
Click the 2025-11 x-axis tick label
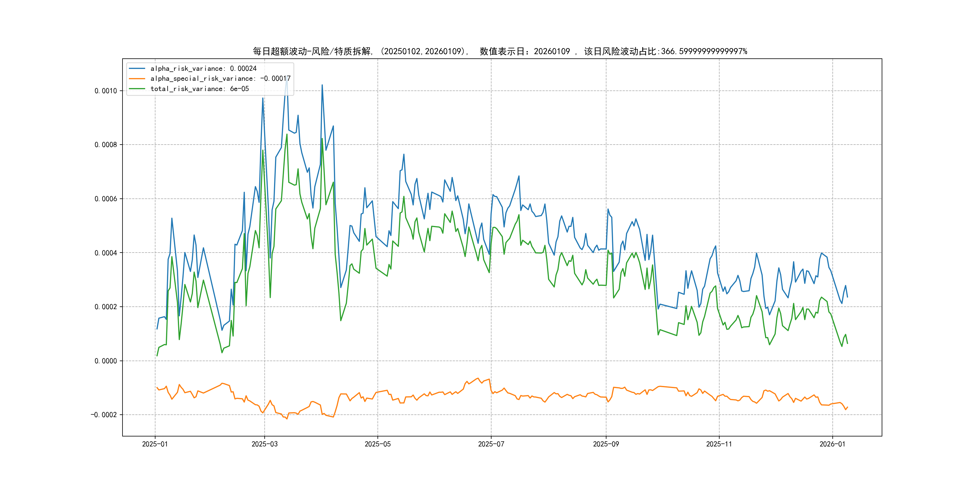(719, 444)
